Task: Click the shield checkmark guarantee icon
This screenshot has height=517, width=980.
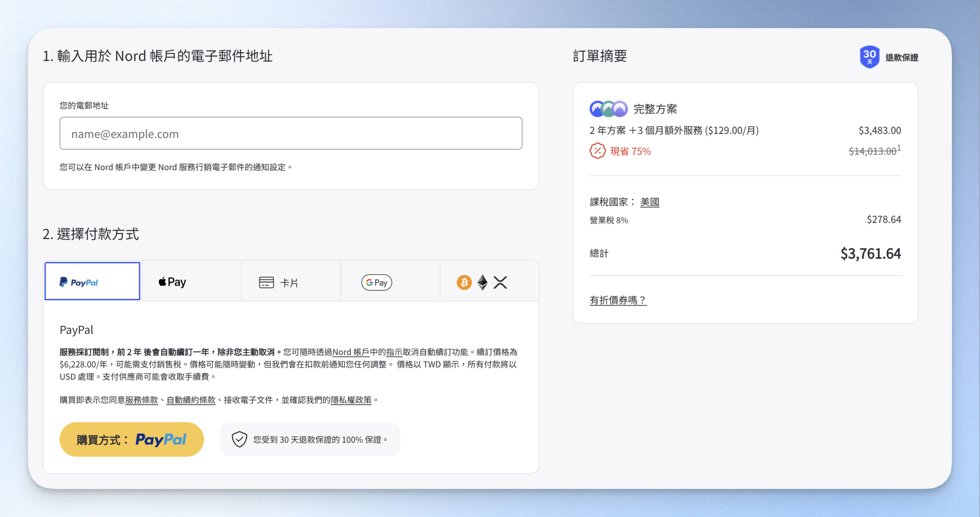Action: [239, 439]
